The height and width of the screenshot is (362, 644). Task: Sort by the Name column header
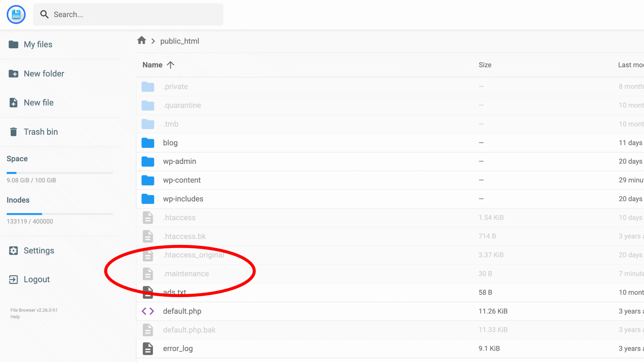(152, 65)
